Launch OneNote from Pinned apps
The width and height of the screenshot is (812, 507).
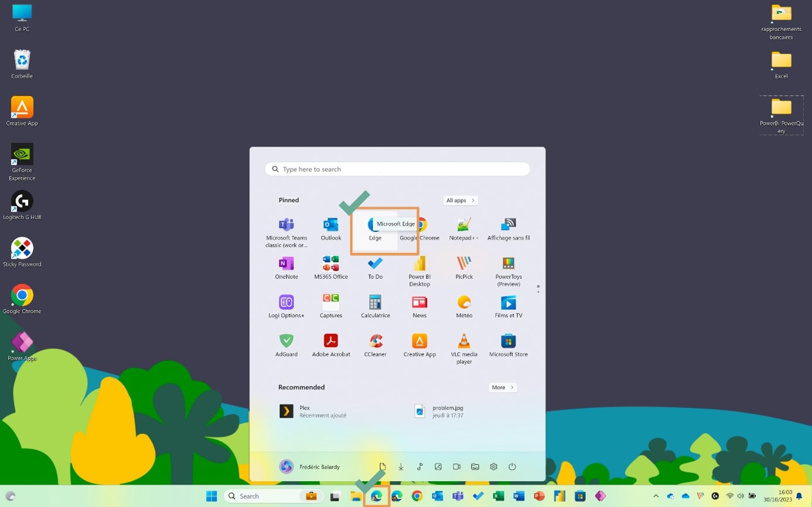[286, 268]
